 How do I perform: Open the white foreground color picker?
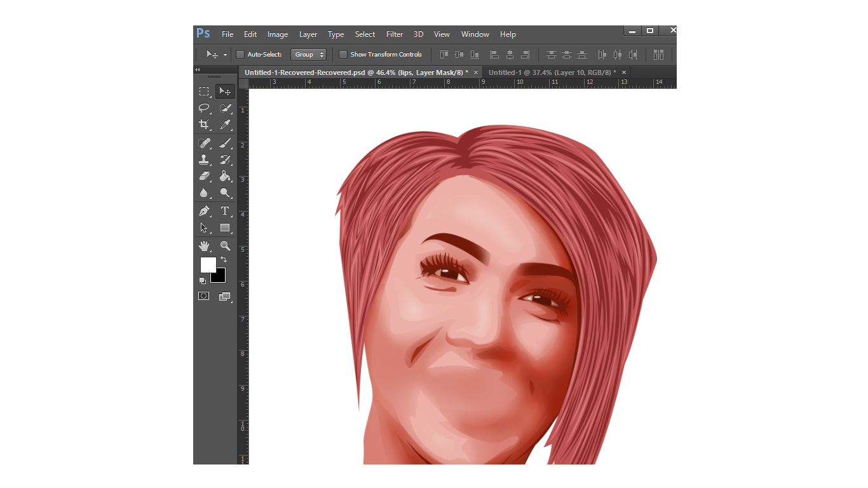tap(207, 264)
